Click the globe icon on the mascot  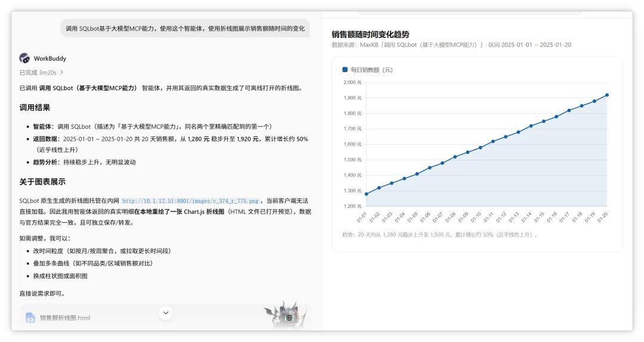tap(289, 318)
